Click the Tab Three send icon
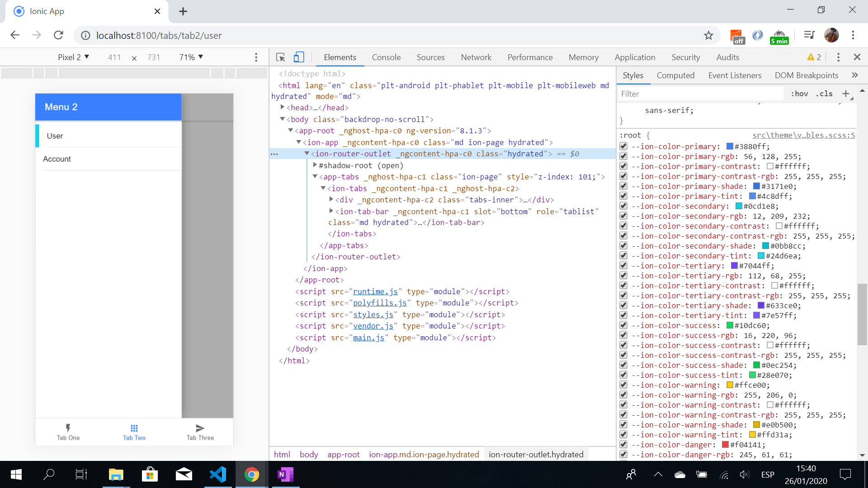The height and width of the screenshot is (488, 868). click(x=200, y=428)
